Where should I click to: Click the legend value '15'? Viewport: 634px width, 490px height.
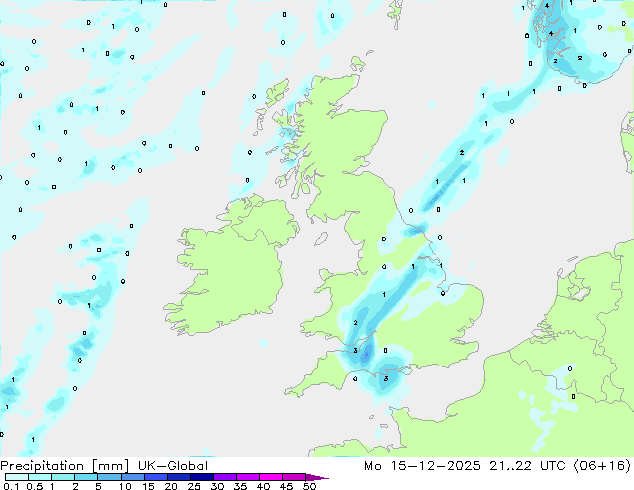(148, 486)
